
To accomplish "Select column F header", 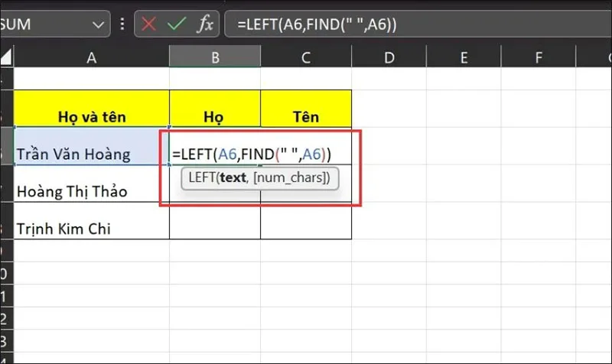I will point(539,57).
